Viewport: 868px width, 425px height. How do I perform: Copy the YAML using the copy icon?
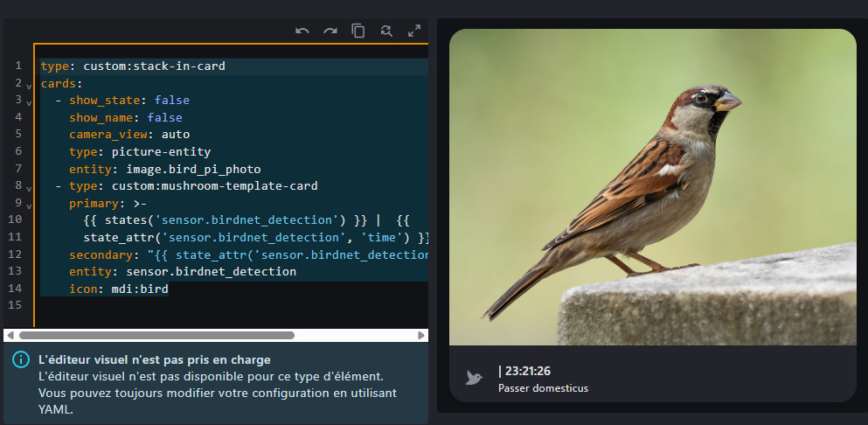point(358,31)
